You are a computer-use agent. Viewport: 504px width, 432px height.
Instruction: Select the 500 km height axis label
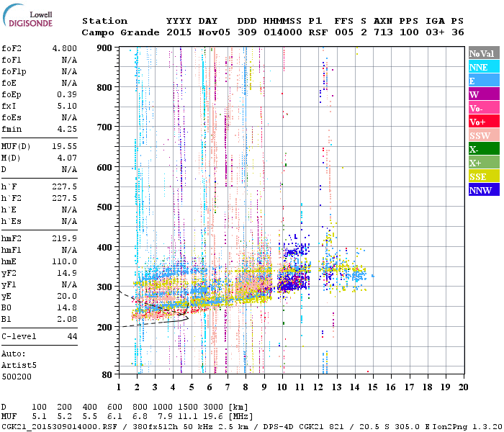pos(104,207)
